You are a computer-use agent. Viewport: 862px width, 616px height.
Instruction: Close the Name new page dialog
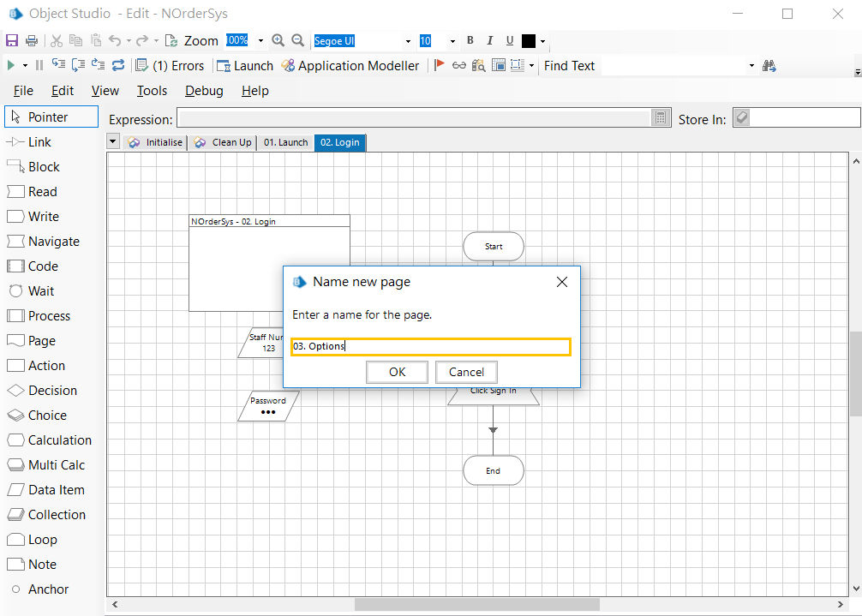[562, 282]
